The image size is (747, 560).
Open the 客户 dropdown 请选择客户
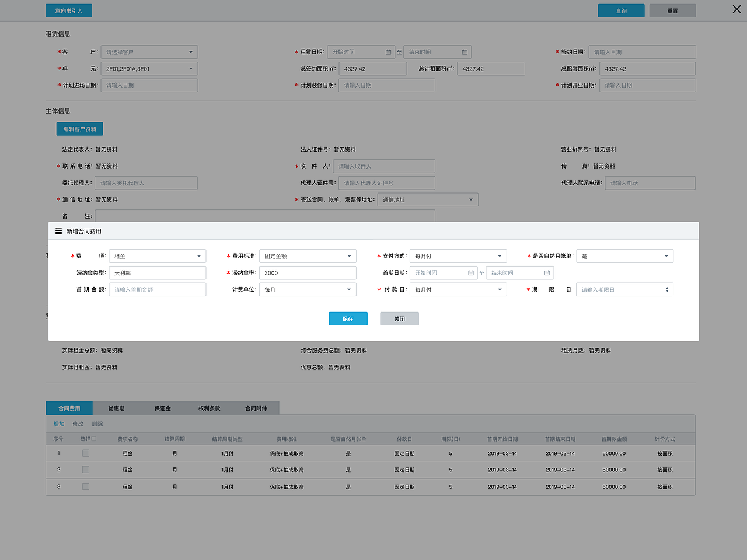click(149, 52)
